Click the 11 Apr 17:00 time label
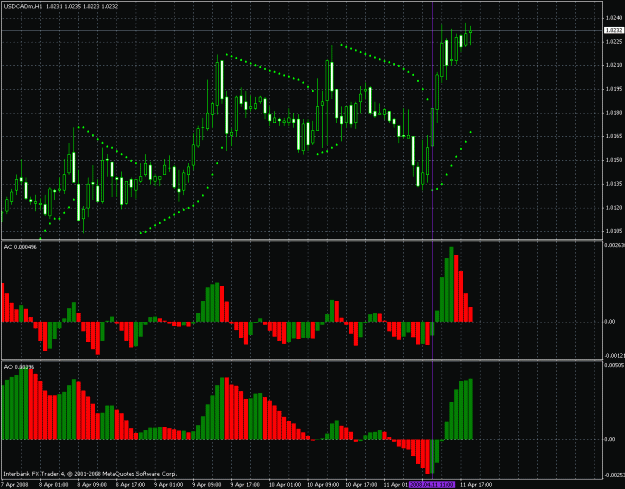This screenshot has height=489, width=625. point(477,485)
